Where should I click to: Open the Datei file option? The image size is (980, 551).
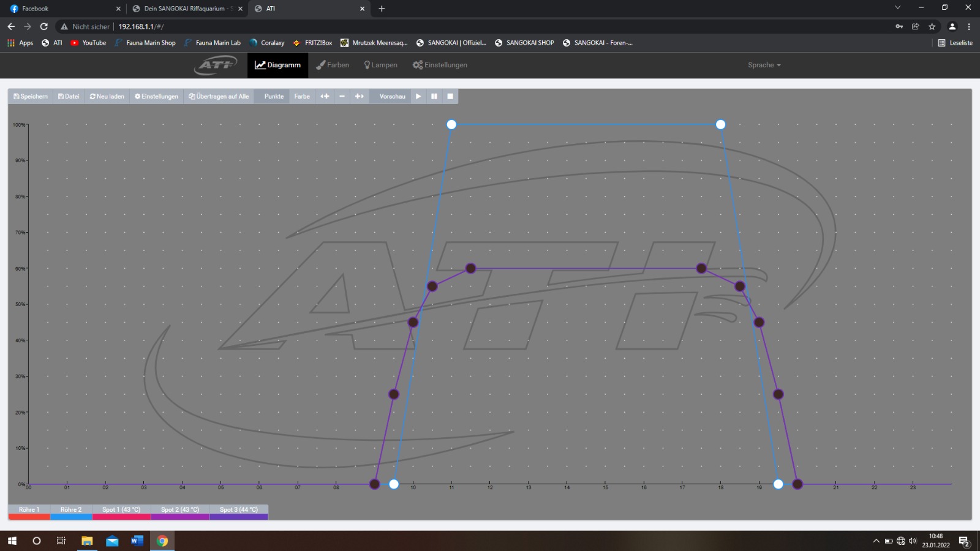coord(69,96)
